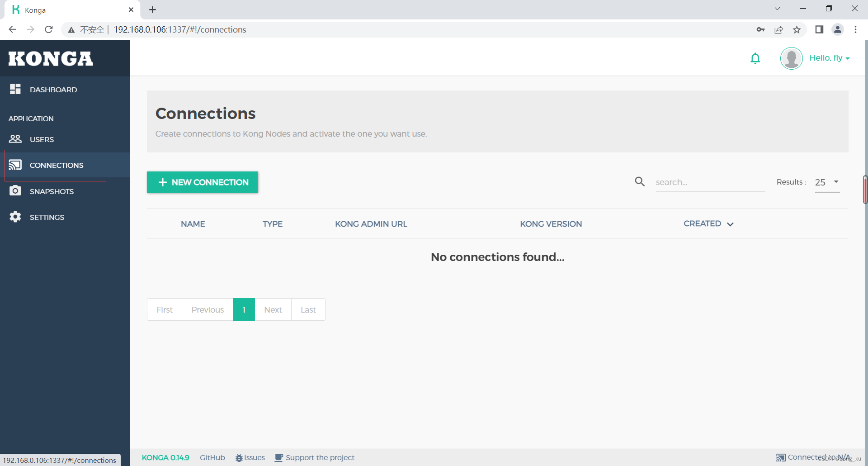Click the Support the project icon
Viewport: 868px width, 466px height.
coord(279,457)
